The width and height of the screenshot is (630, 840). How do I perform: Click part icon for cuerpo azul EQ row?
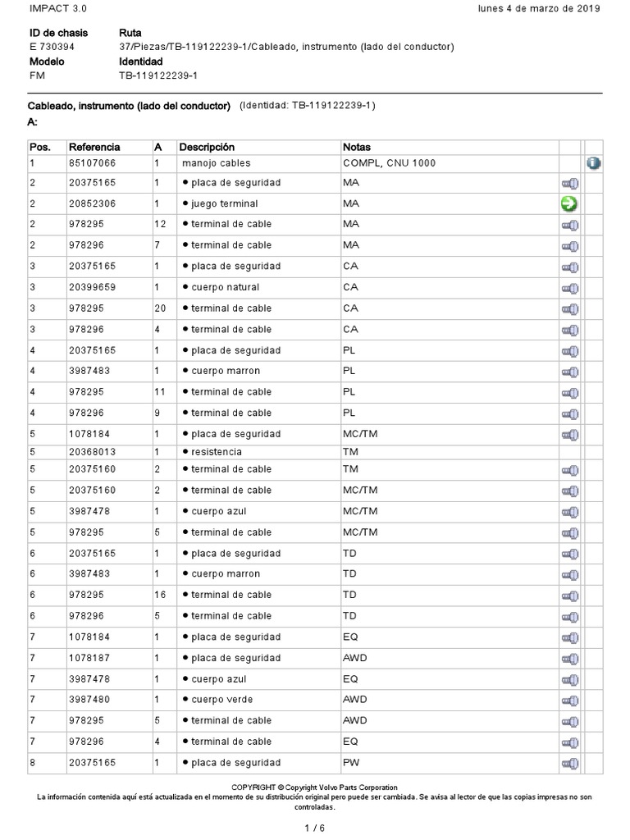(x=569, y=680)
